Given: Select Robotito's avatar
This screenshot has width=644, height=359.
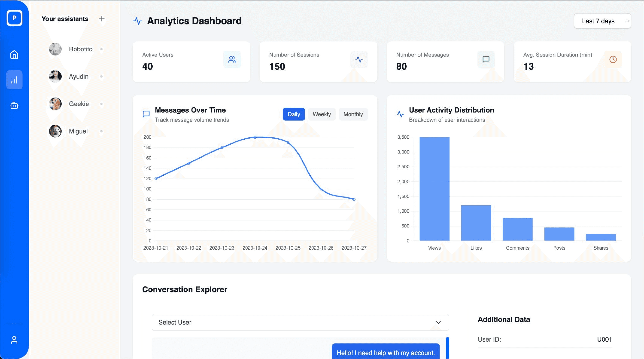Looking at the screenshot, I should click(55, 49).
